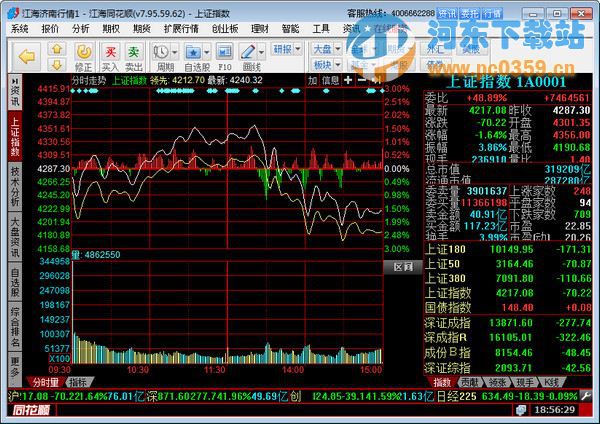The width and height of the screenshot is (600, 424).
Task: Switch to 技术分析 sidebar tab
Action: (x=15, y=186)
